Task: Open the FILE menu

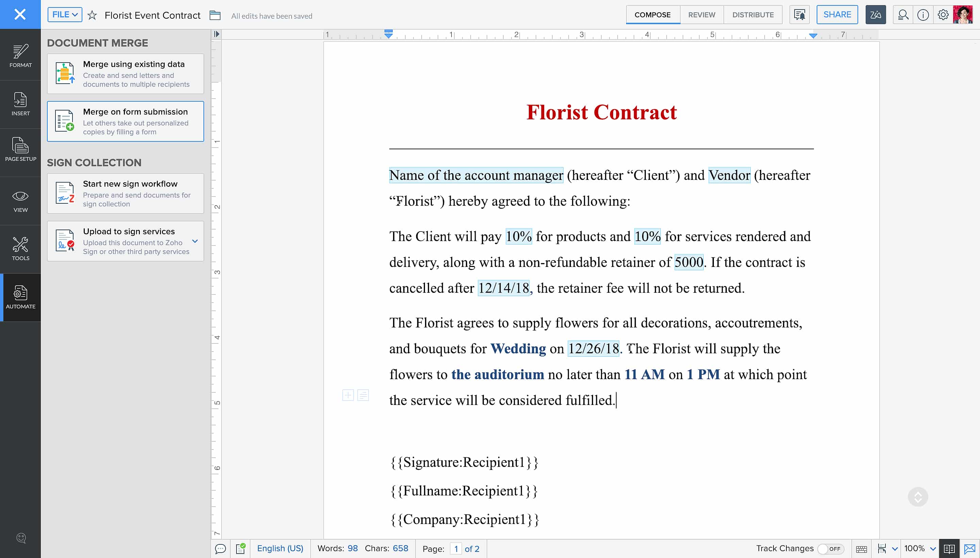Action: [x=64, y=14]
